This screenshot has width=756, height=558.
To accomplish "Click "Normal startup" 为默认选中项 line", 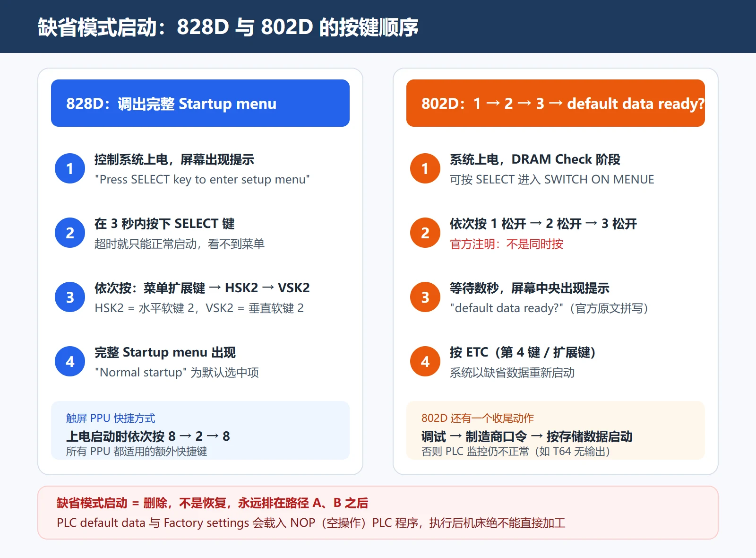I will pyautogui.click(x=177, y=373).
